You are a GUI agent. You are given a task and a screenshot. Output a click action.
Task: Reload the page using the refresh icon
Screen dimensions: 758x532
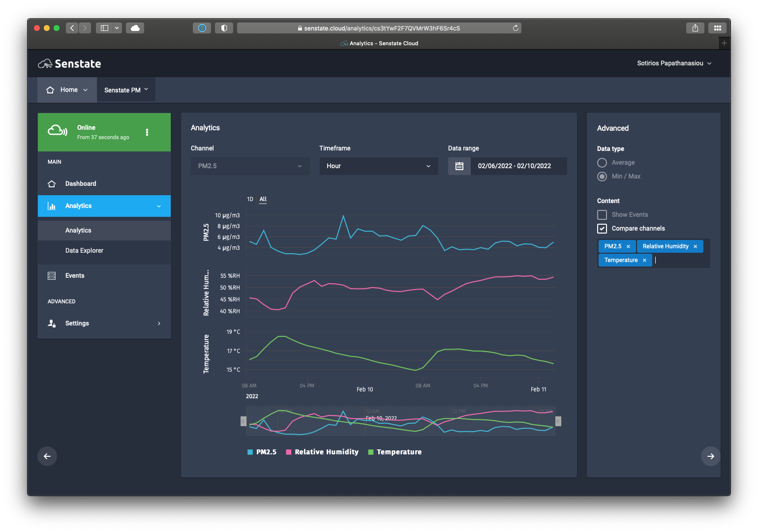point(515,28)
